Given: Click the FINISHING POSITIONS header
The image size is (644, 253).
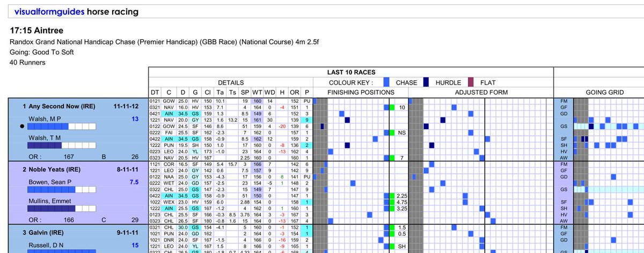Looking at the screenshot, I should (360, 93).
